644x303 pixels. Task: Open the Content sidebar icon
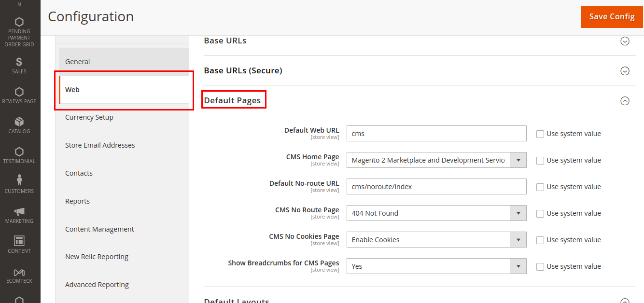(x=19, y=244)
